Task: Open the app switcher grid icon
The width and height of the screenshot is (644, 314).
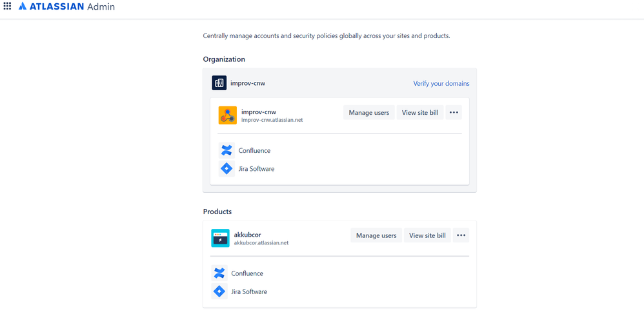Action: tap(7, 6)
